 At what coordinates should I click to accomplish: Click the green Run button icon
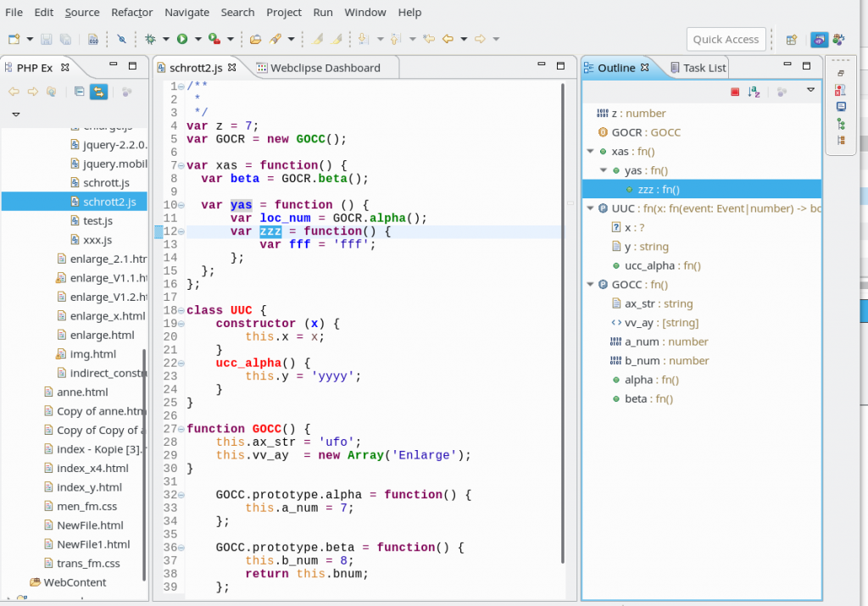click(181, 39)
